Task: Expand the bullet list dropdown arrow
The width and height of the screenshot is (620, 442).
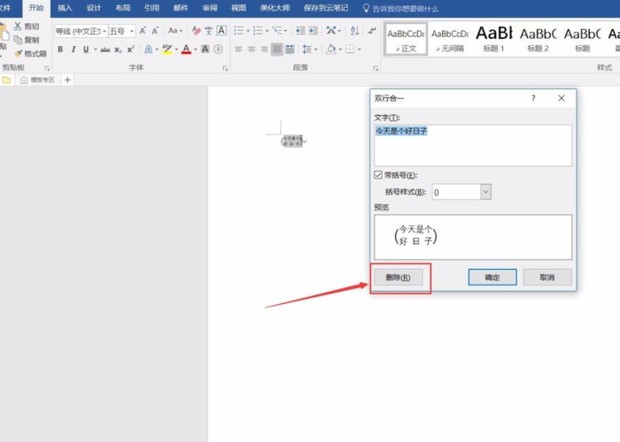Action: [248, 30]
